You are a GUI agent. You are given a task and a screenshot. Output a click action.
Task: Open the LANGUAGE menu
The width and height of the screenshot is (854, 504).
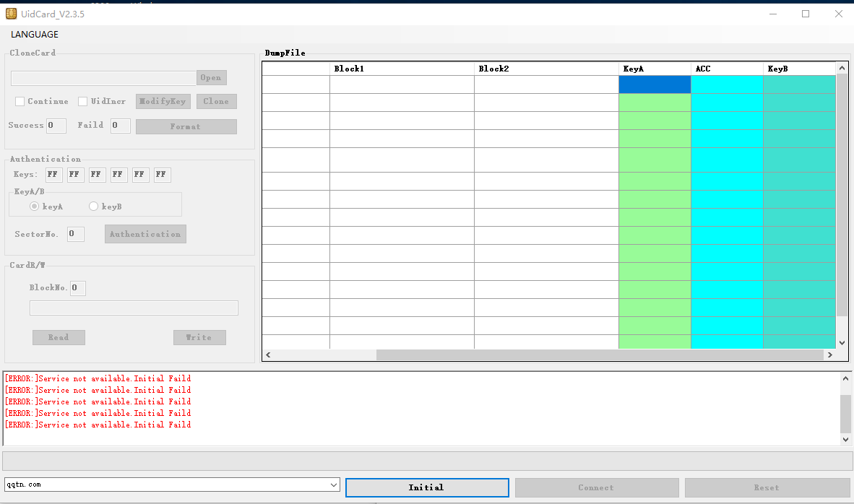pyautogui.click(x=34, y=34)
